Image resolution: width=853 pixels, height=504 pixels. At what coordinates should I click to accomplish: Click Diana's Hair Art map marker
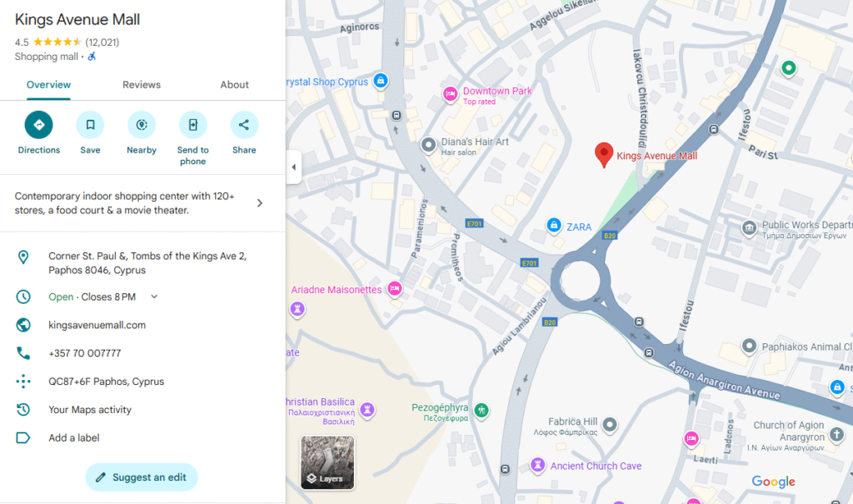428,146
